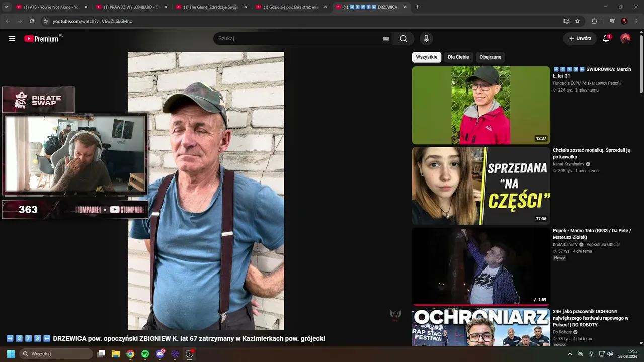The image size is (644, 362).
Task: Click the main video player
Action: (x=206, y=191)
